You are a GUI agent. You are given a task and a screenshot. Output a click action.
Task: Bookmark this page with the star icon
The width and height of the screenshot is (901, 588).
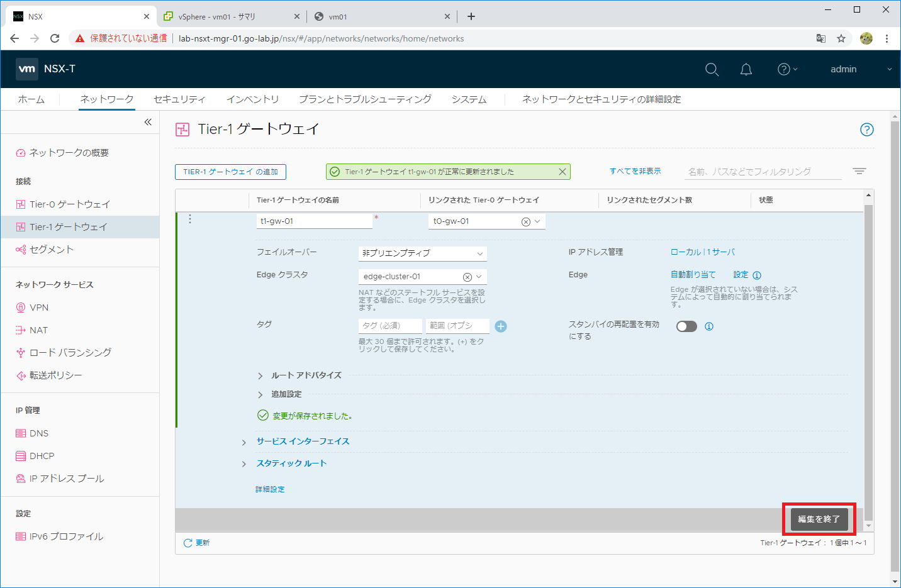841,38
